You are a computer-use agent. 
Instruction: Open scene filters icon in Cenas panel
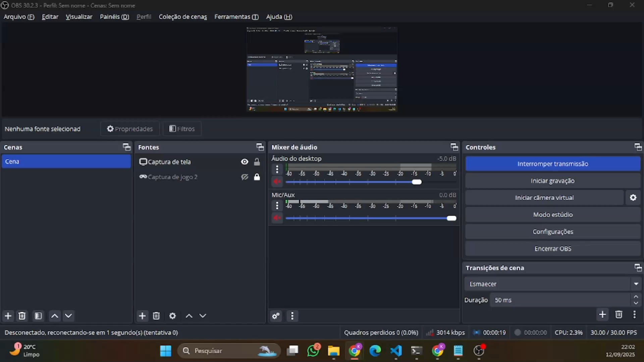tap(38, 316)
